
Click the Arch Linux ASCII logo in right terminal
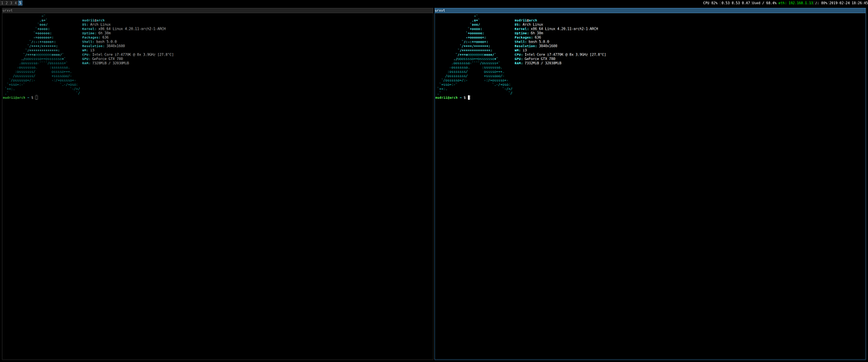click(475, 55)
